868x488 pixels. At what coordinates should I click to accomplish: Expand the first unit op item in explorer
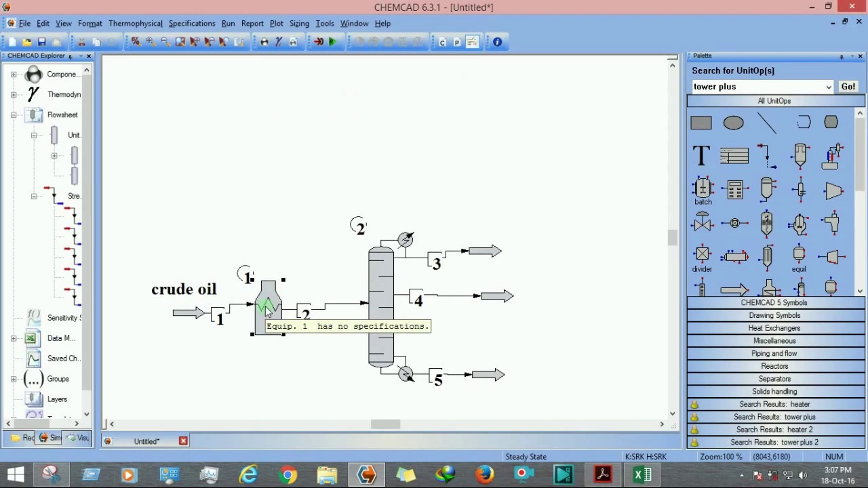click(x=54, y=156)
